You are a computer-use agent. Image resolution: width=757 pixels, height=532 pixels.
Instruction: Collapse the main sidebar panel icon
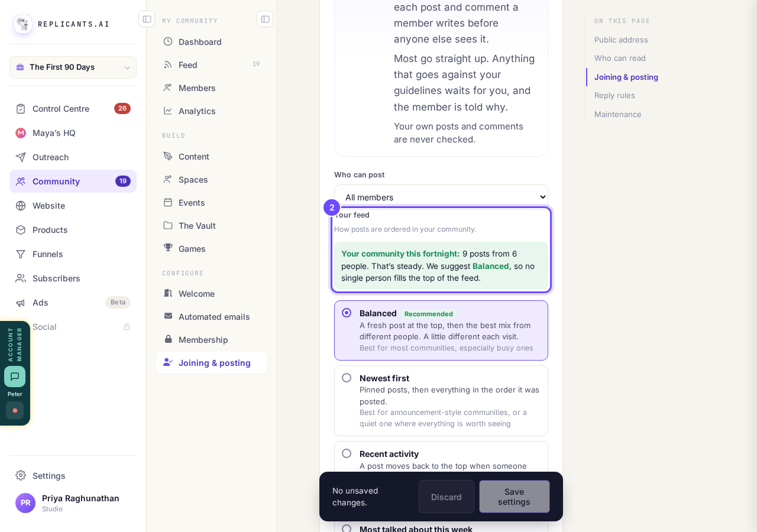(147, 19)
